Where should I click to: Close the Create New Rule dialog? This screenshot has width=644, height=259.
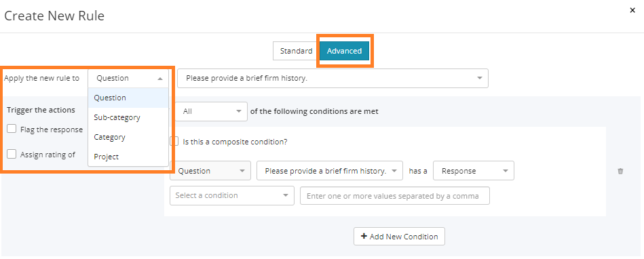coord(632,11)
